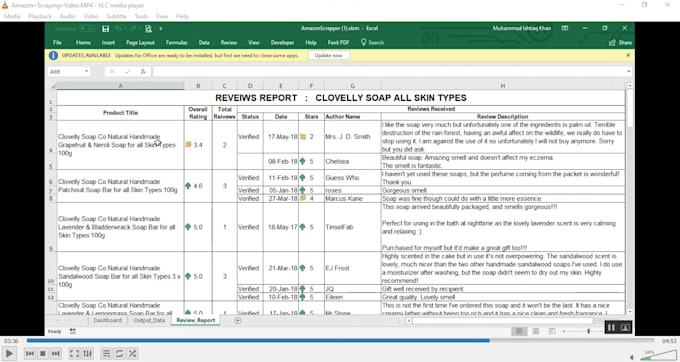680x362 pixels.
Task: Click the horizontal scrollbar left arrow
Action: 409,321
